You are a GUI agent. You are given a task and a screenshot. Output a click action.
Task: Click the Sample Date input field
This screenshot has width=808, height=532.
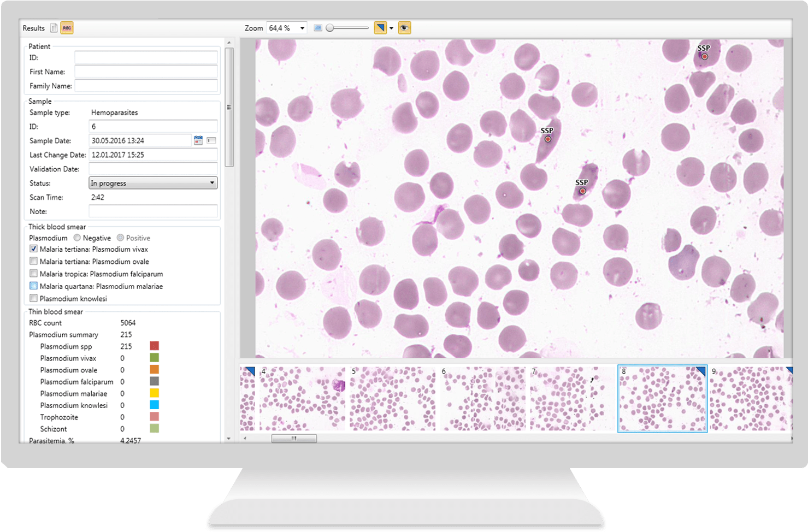click(140, 141)
